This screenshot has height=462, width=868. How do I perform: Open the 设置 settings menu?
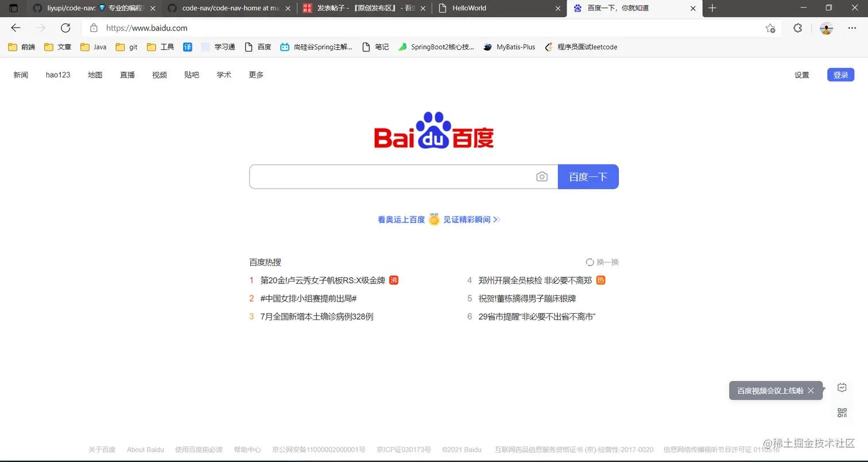802,75
